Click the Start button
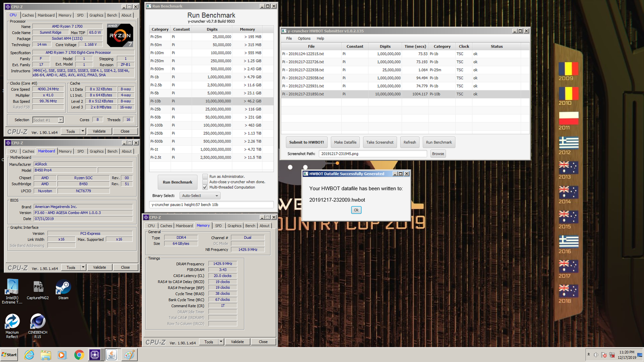The height and width of the screenshot is (362, 644). tap(9, 355)
